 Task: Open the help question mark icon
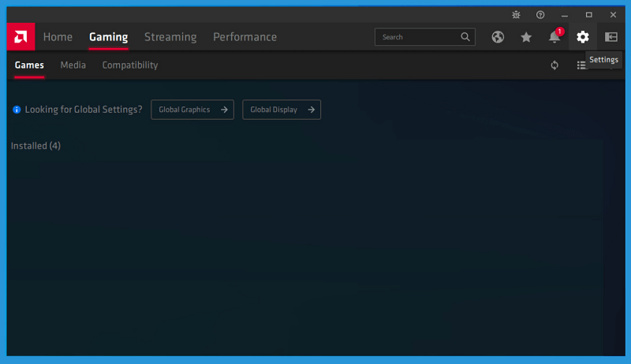click(540, 15)
